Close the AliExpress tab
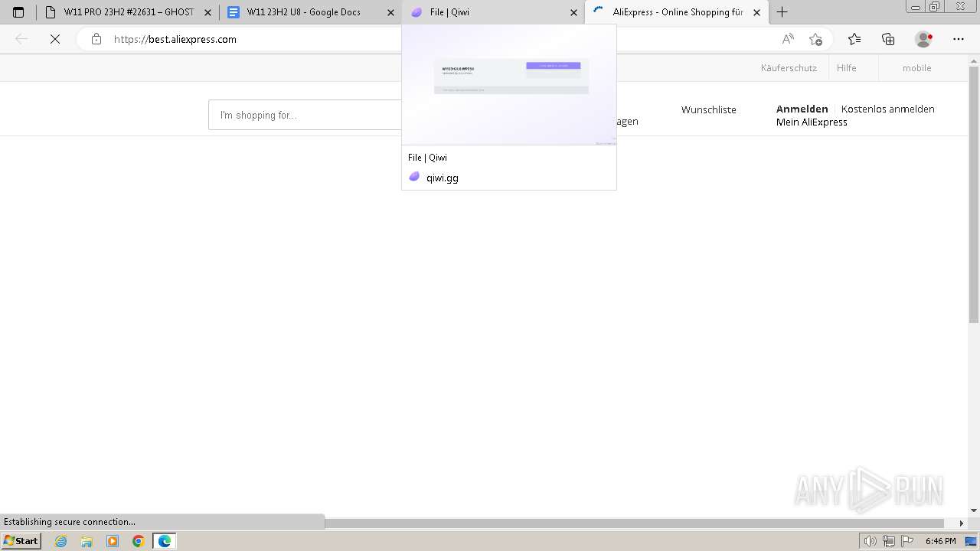Image resolution: width=980 pixels, height=551 pixels. point(756,12)
